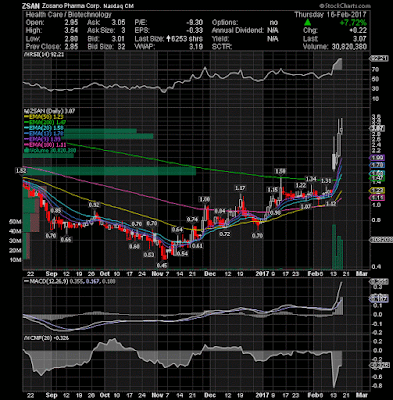Image resolution: width=393 pixels, height=400 pixels.
Task: Click the blue 1.78 EMA price tag
Action: pos(377,165)
